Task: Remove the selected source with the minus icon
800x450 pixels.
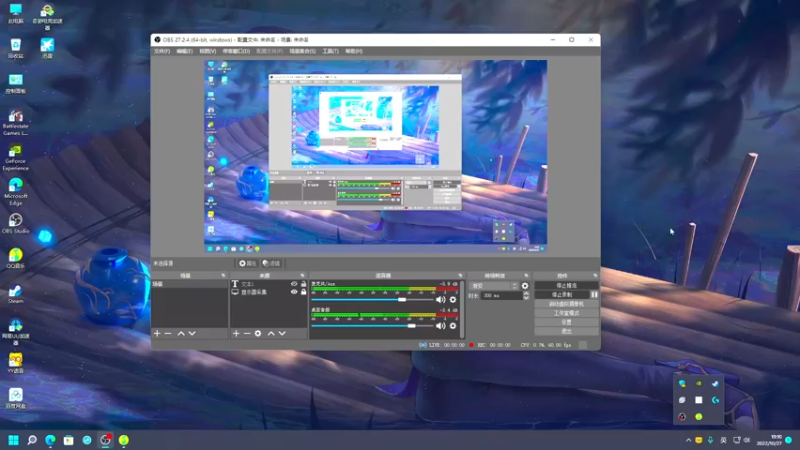Action: tap(247, 333)
